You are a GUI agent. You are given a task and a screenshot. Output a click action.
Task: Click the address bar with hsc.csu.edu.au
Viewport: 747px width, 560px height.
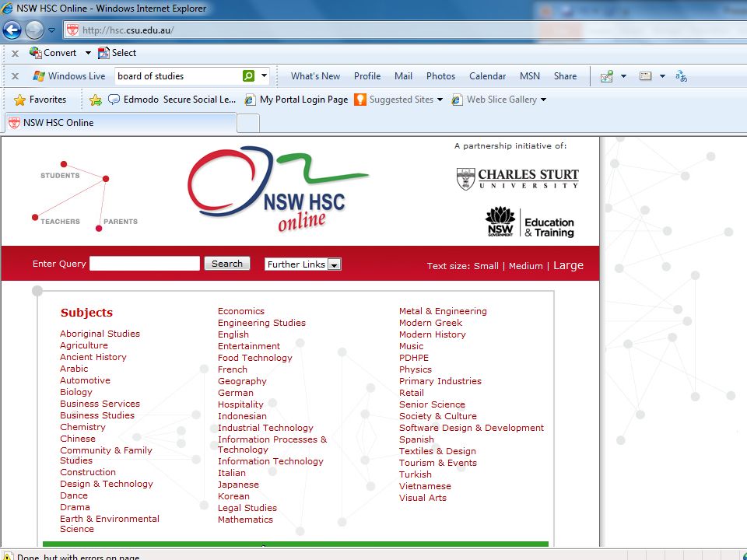405,30
